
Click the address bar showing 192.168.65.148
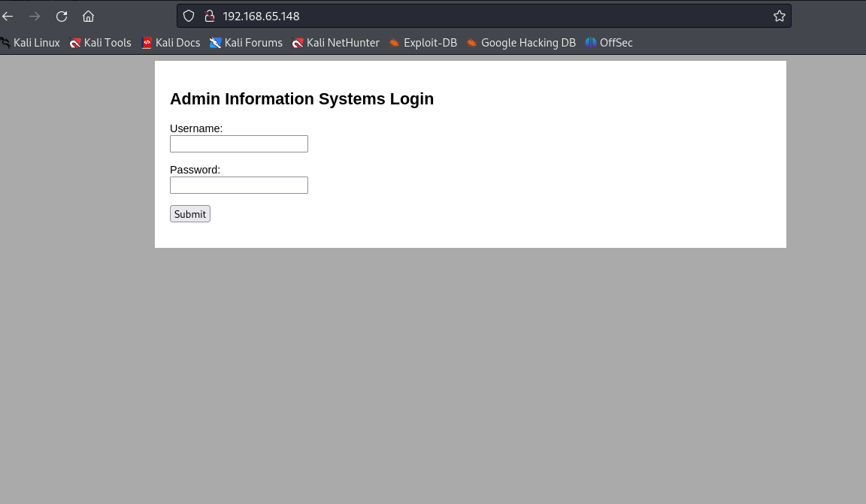(484, 16)
